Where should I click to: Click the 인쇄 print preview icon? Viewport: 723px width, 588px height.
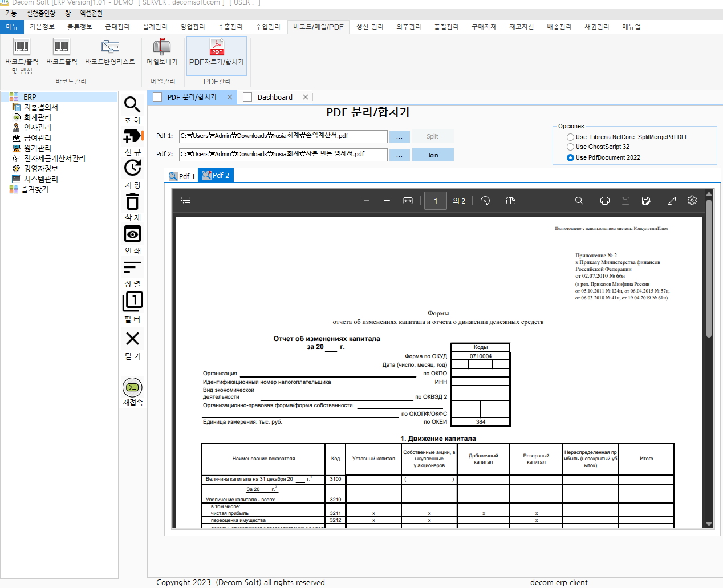pos(132,234)
